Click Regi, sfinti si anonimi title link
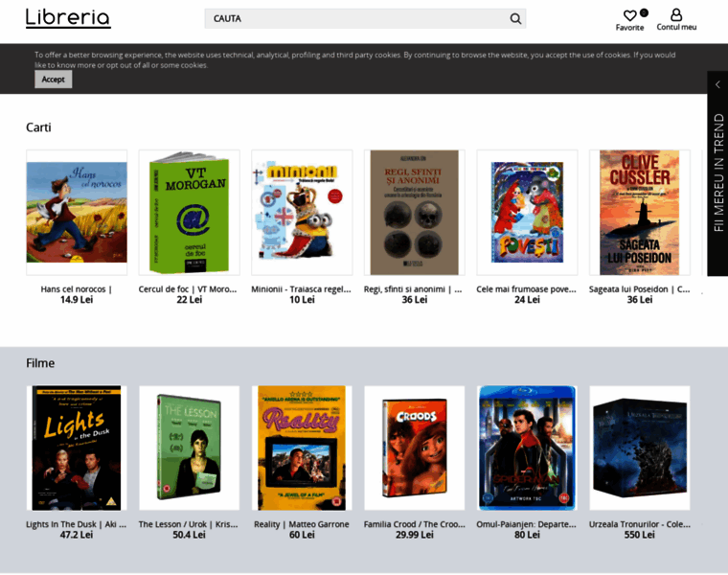The height and width of the screenshot is (575, 728). pos(413,288)
